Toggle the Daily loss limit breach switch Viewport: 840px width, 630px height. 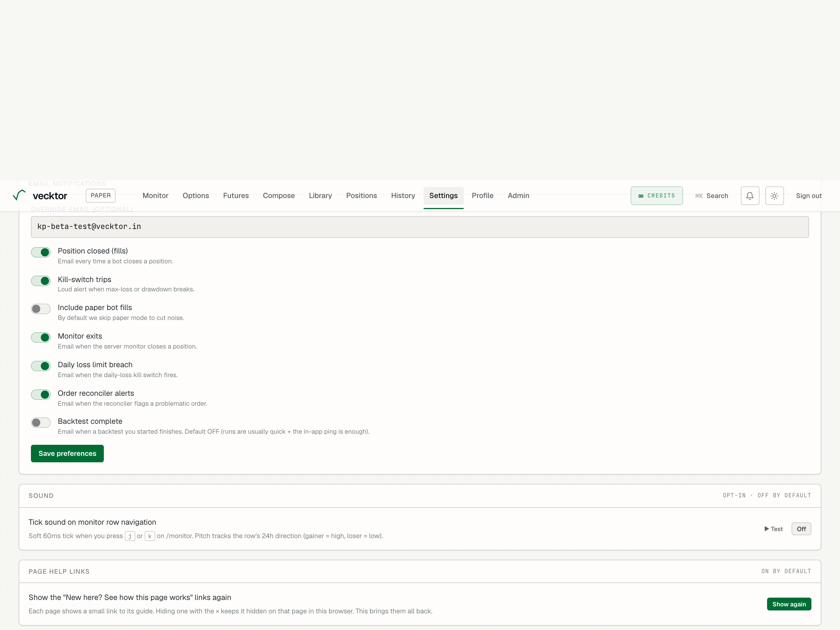coord(41,366)
